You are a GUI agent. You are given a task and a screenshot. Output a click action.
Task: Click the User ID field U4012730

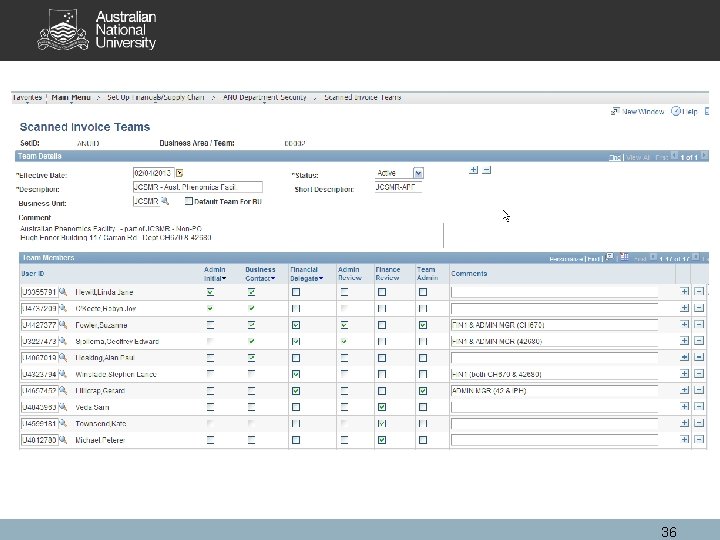(x=39, y=440)
